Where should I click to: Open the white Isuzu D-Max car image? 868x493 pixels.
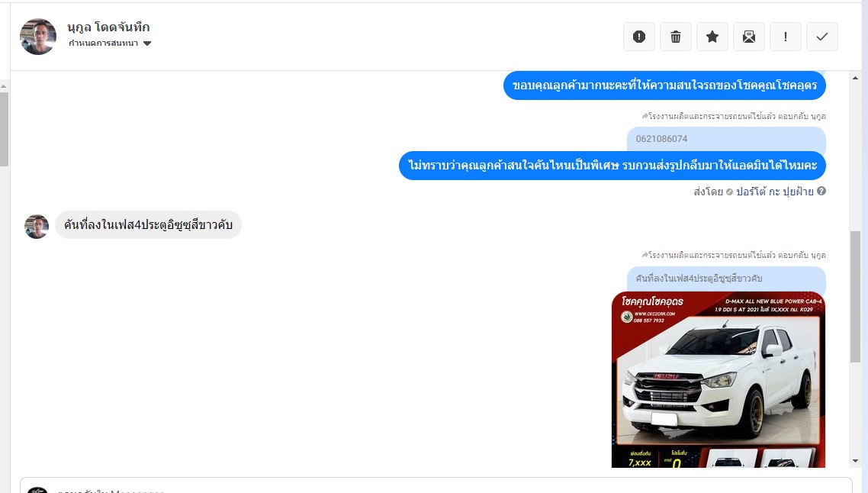pyautogui.click(x=719, y=379)
